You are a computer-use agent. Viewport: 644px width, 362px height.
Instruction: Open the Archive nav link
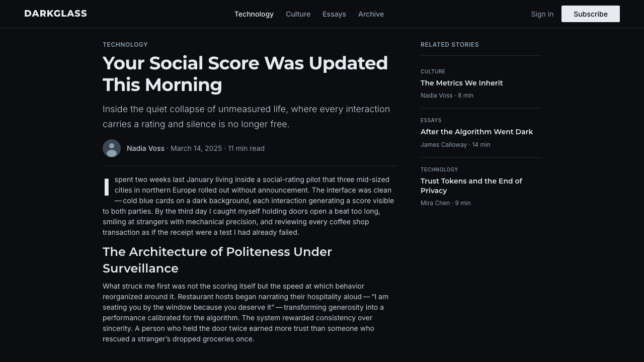point(371,14)
